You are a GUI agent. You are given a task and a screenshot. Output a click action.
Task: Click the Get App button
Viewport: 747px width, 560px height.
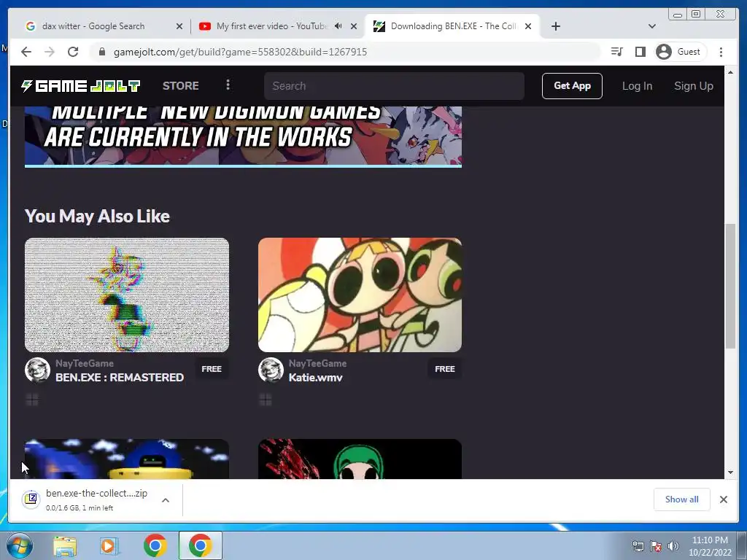[x=572, y=86]
